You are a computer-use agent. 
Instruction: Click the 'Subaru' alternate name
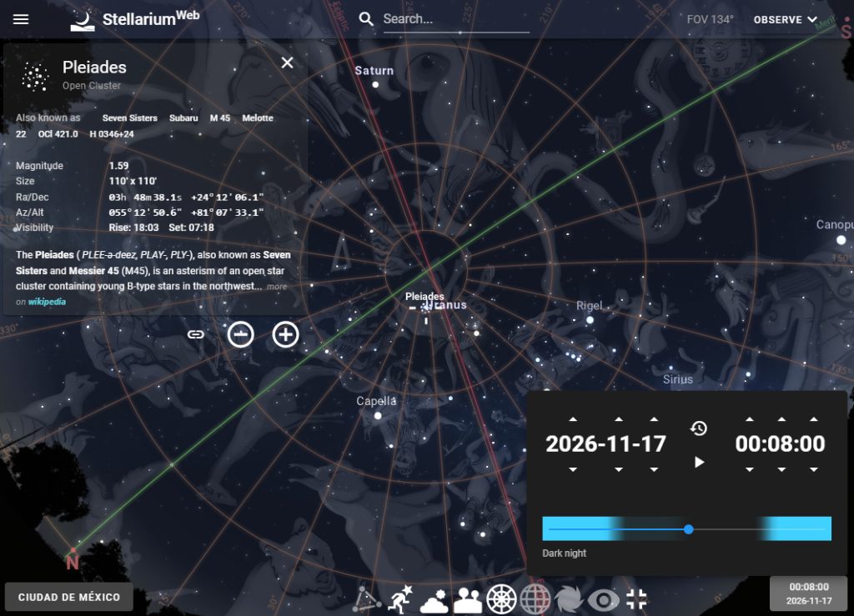click(183, 118)
